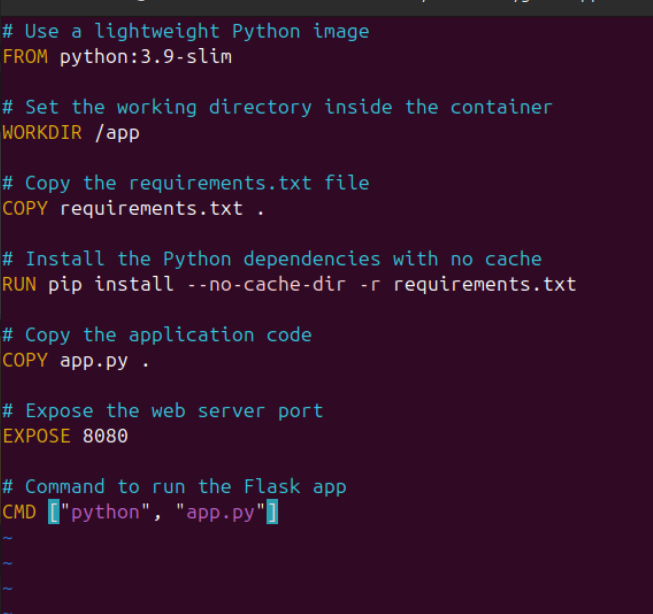
Task: Click the highlighted opening bracket in CMD
Action: [x=54, y=513]
